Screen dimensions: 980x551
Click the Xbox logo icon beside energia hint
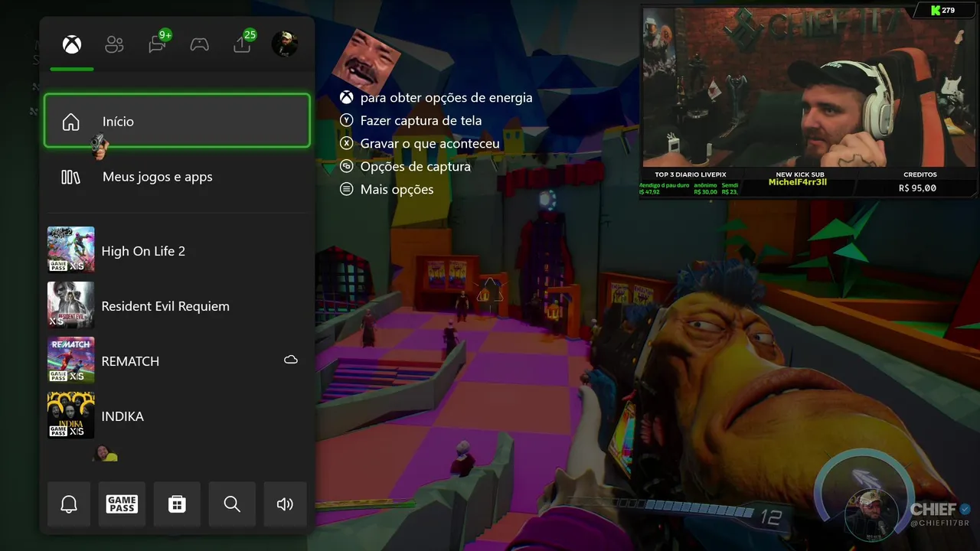(347, 97)
